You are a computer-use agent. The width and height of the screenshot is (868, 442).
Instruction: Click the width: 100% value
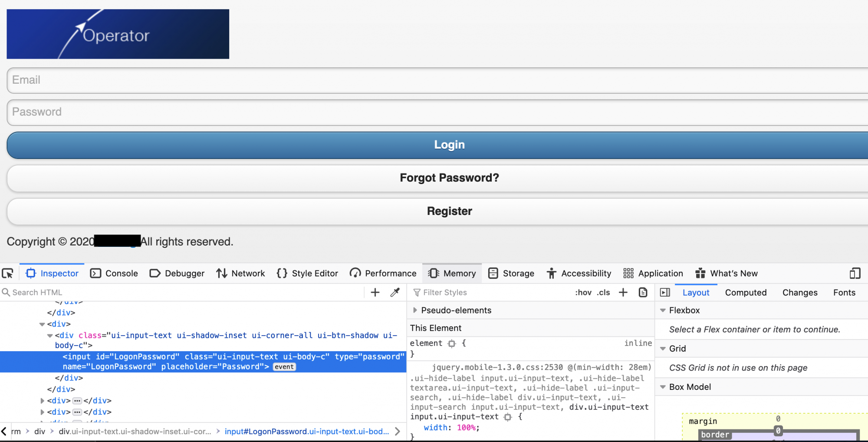click(467, 428)
